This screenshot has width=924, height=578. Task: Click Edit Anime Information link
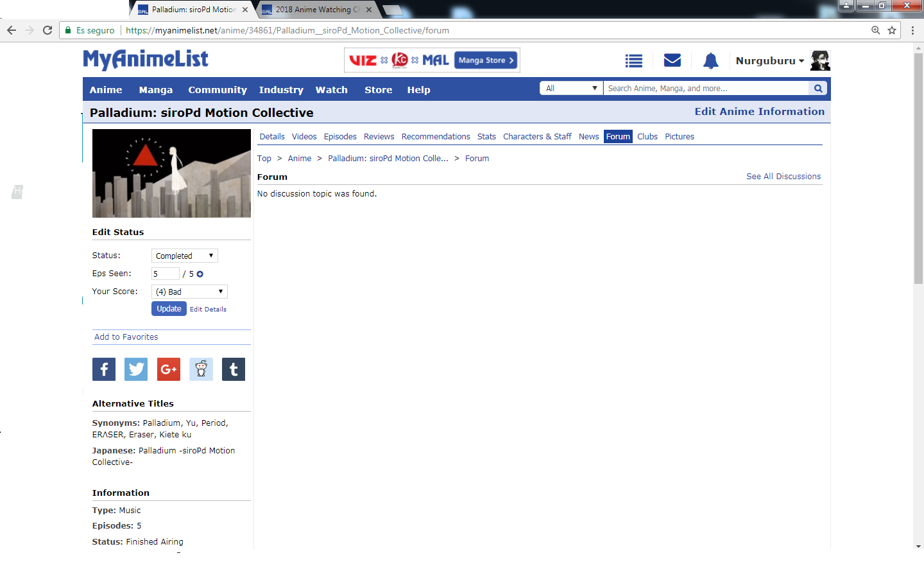(x=760, y=112)
